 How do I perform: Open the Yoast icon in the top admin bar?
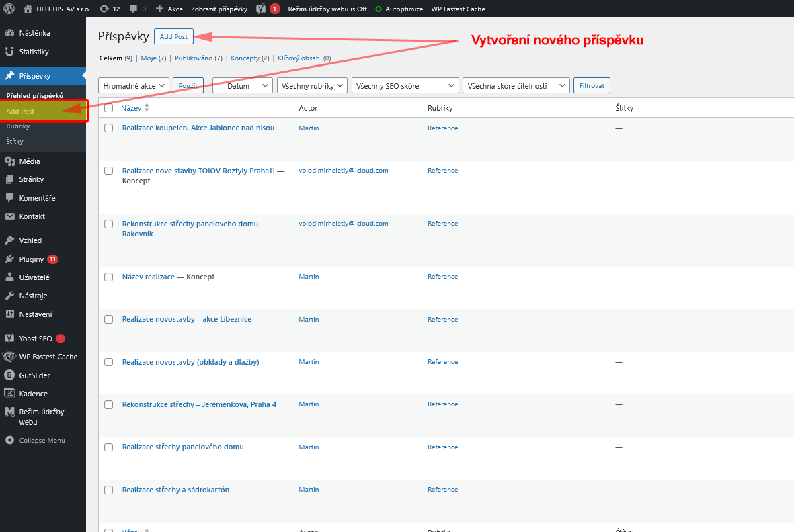(261, 9)
